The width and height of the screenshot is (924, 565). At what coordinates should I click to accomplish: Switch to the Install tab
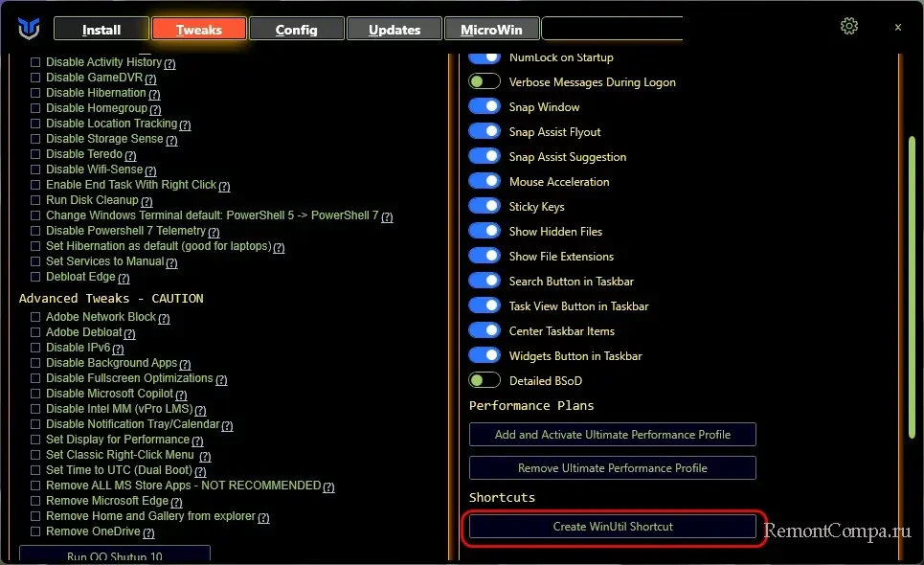(101, 29)
